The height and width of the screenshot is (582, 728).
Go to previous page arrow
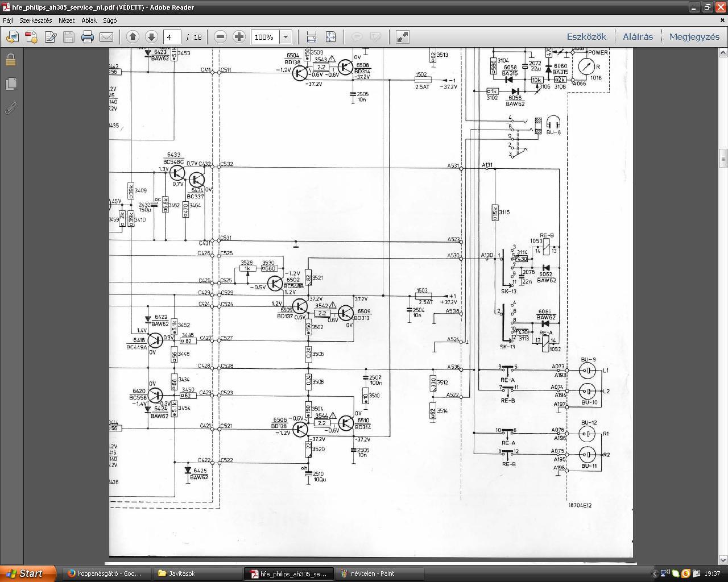(x=133, y=37)
